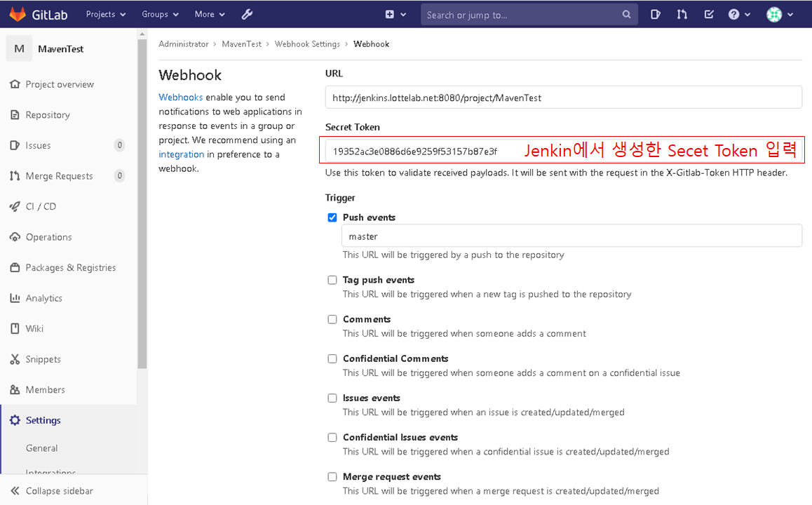The image size is (812, 505).
Task: Open Repository in sidebar
Action: [x=48, y=115]
